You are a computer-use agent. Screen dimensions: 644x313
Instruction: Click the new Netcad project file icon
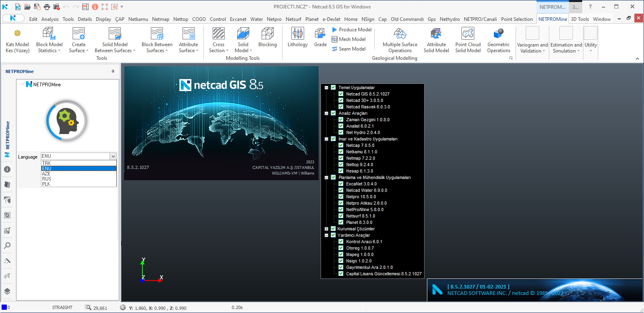18,7
